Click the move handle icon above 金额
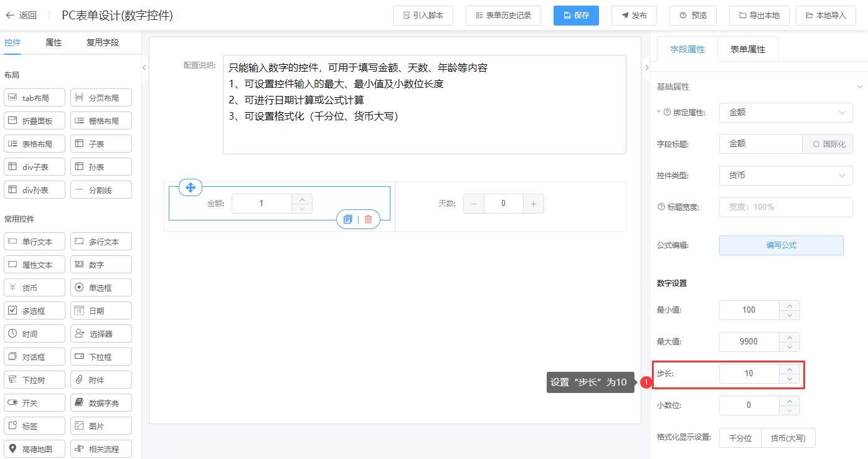868x459 pixels. click(191, 187)
